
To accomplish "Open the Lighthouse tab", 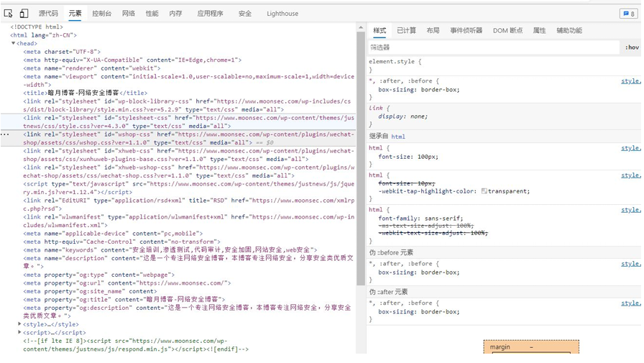I will click(282, 14).
